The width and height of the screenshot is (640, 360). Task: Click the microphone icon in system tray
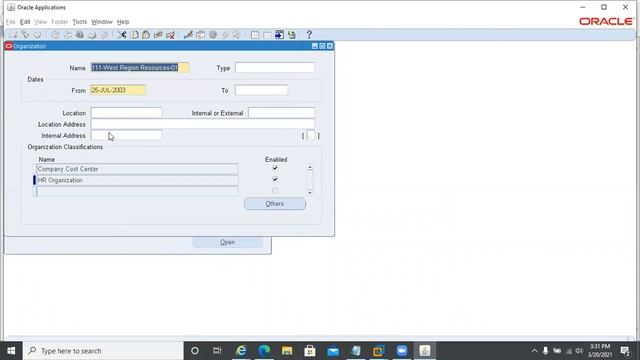(x=545, y=351)
